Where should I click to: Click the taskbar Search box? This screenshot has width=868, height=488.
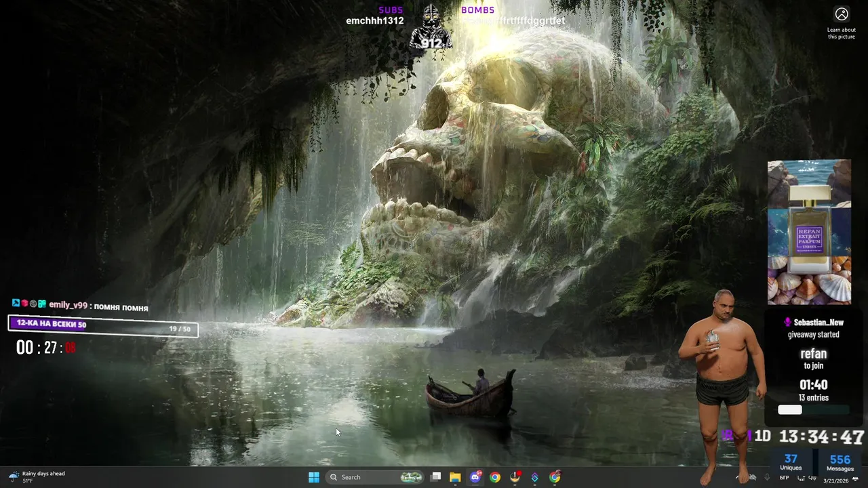tap(374, 477)
